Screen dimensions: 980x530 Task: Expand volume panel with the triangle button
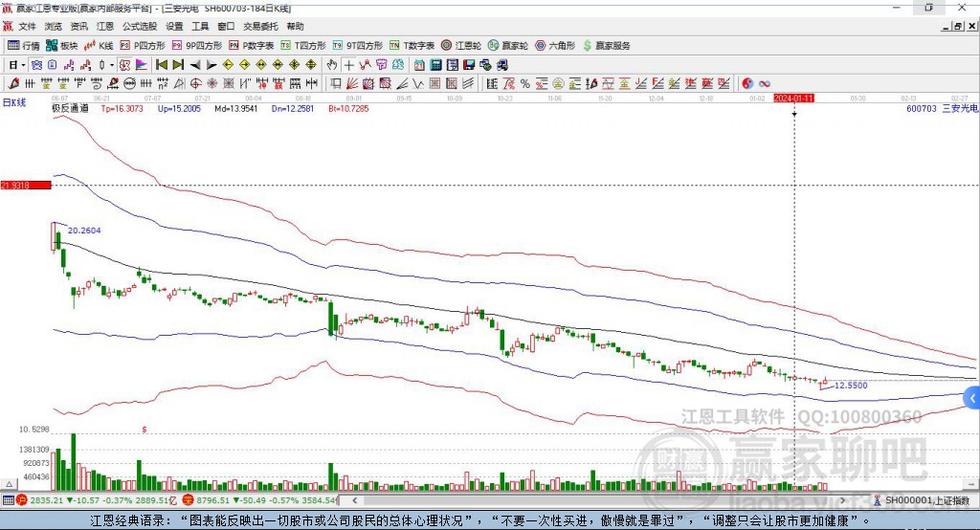9,484
